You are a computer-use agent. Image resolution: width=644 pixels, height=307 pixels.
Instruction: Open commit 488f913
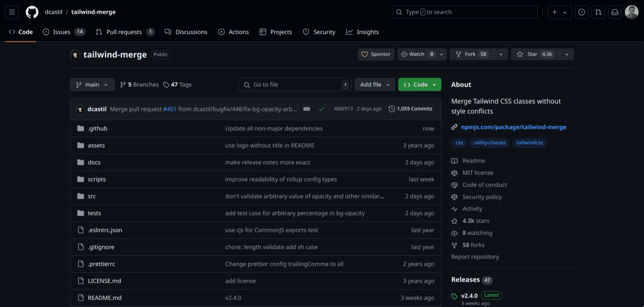coord(343,109)
